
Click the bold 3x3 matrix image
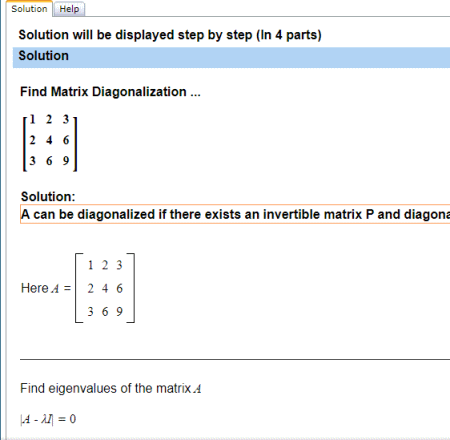pyautogui.click(x=50, y=143)
